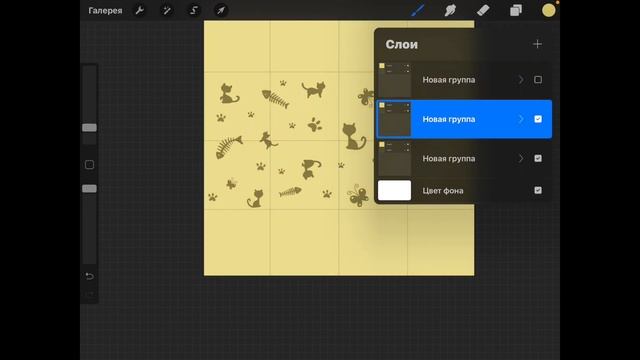Tap the undo arrow in sidebar
640x360 pixels.
89,276
